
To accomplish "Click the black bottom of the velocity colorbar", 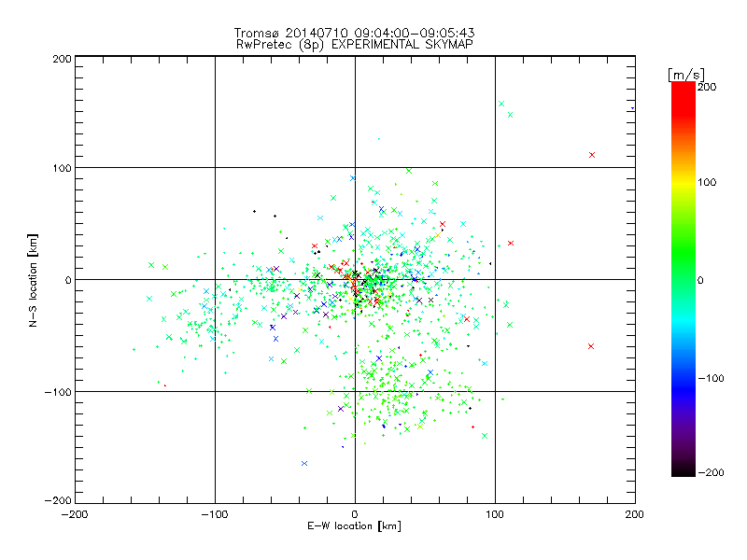I will point(684,469).
